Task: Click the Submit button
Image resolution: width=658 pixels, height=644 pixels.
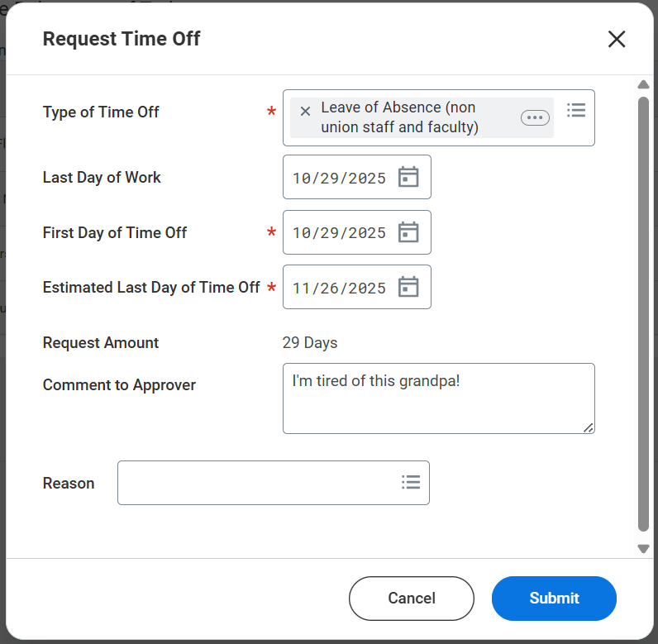Action: pyautogui.click(x=554, y=598)
